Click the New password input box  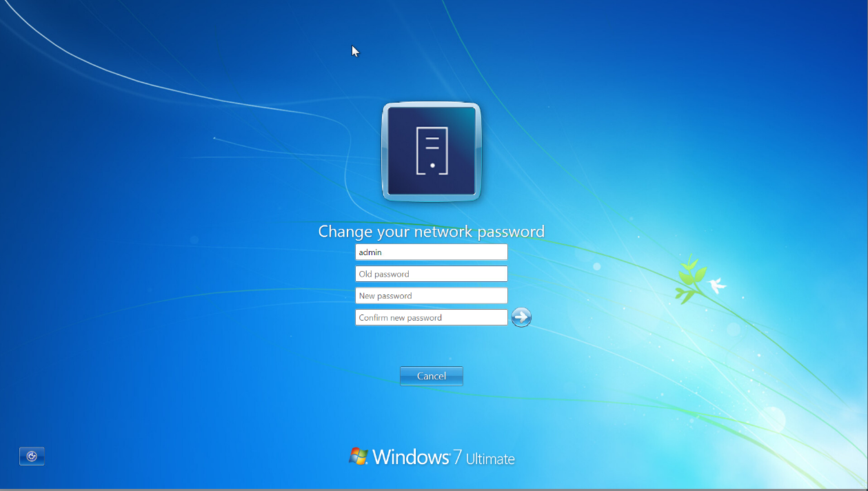point(431,295)
